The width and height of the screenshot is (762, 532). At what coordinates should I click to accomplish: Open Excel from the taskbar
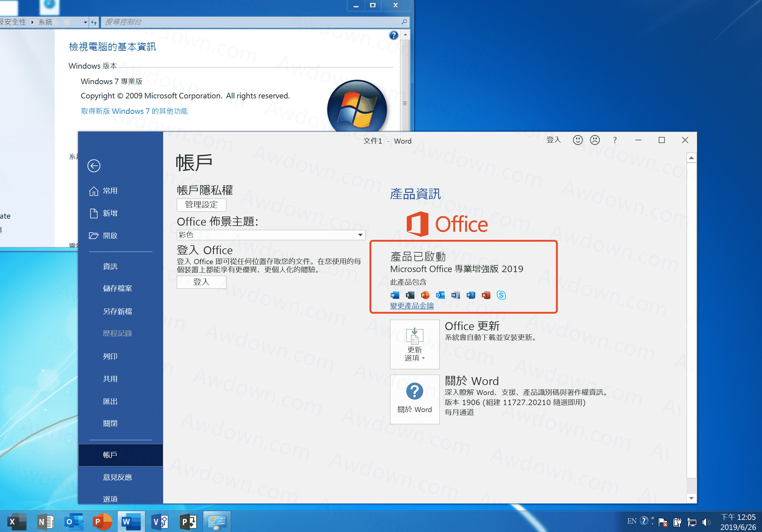(x=17, y=522)
